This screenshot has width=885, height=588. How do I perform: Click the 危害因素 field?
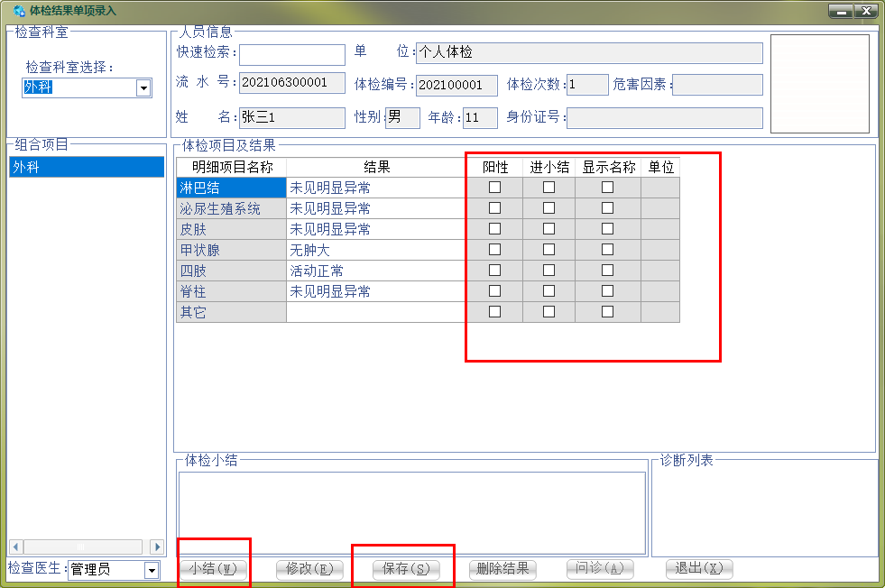tap(717, 85)
